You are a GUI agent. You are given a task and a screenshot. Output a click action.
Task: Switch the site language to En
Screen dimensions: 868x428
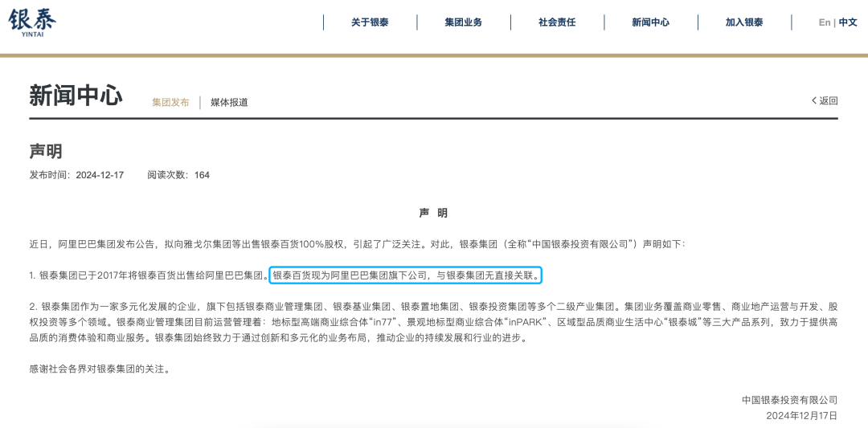[824, 22]
